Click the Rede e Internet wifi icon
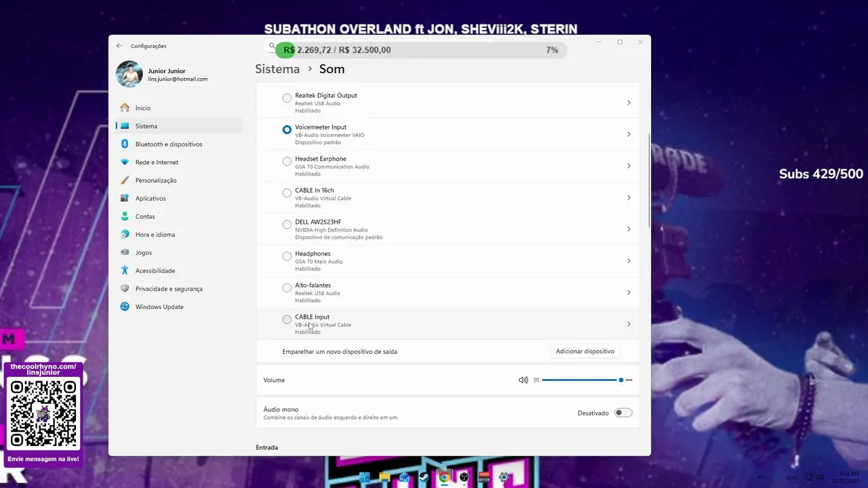Viewport: 868px width, 488px height. coord(125,162)
